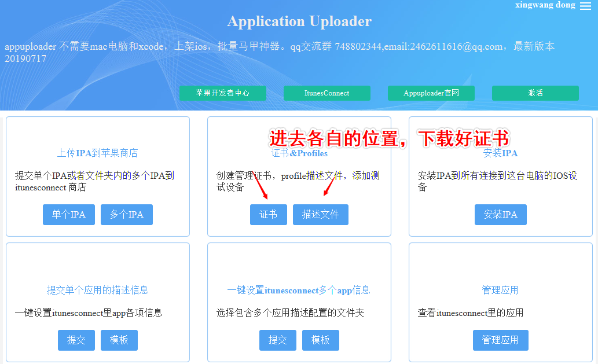Click the text 安装IPA到所有连接到这台电脑的IOS设备

coord(498,182)
